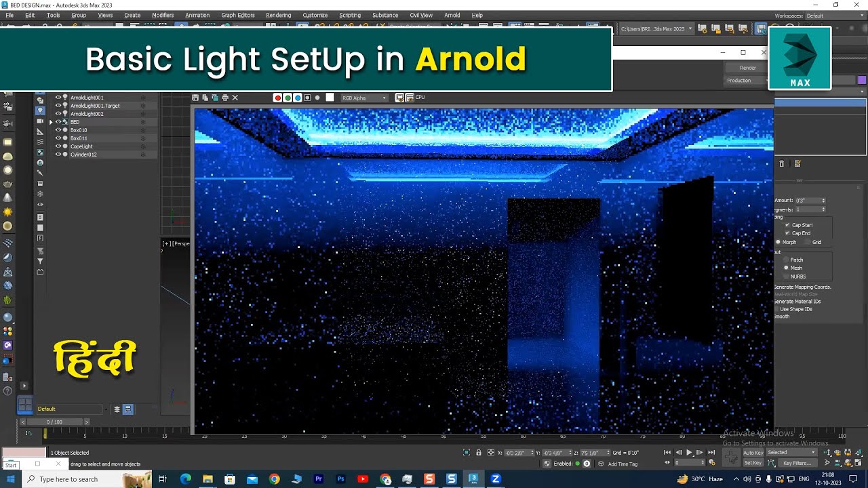The image size is (868, 488).
Task: Toggle monochrome display in render window
Action: point(317,98)
